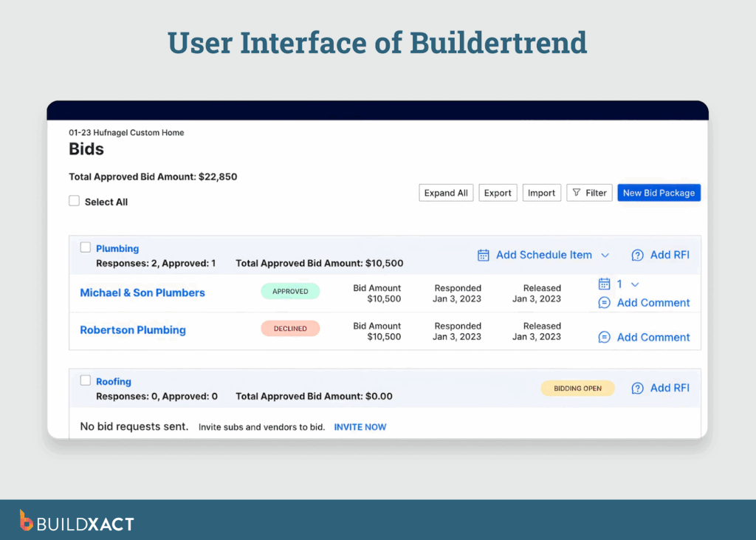Enable the Select All checkbox
Screen dimensions: 756x540
[x=74, y=201]
